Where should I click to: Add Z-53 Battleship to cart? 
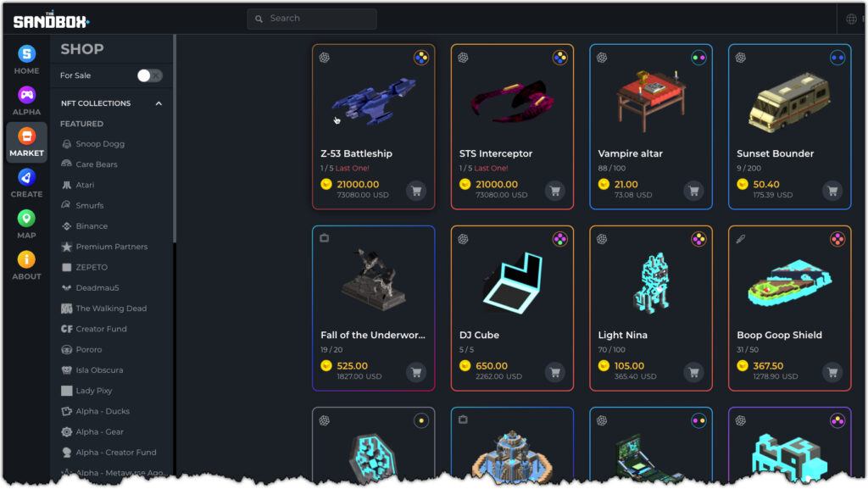pyautogui.click(x=416, y=191)
